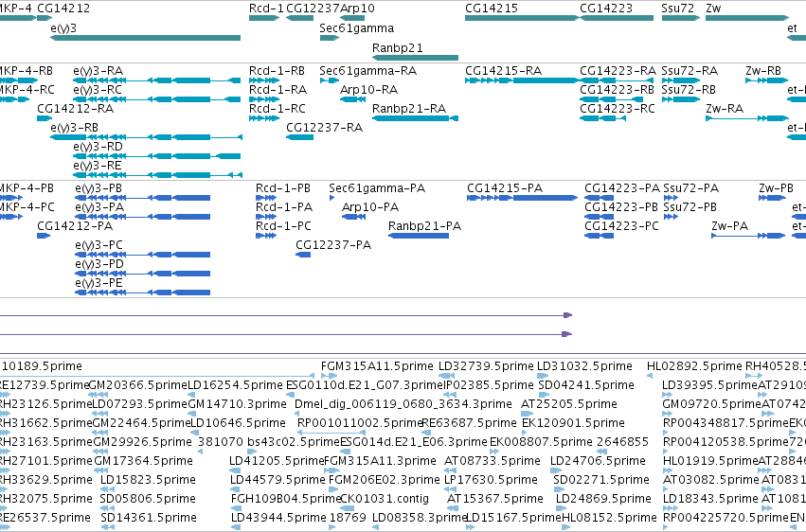This screenshot has height=532, width=806.
Task: Select protein e(y)3-PE
Action: tap(143, 293)
